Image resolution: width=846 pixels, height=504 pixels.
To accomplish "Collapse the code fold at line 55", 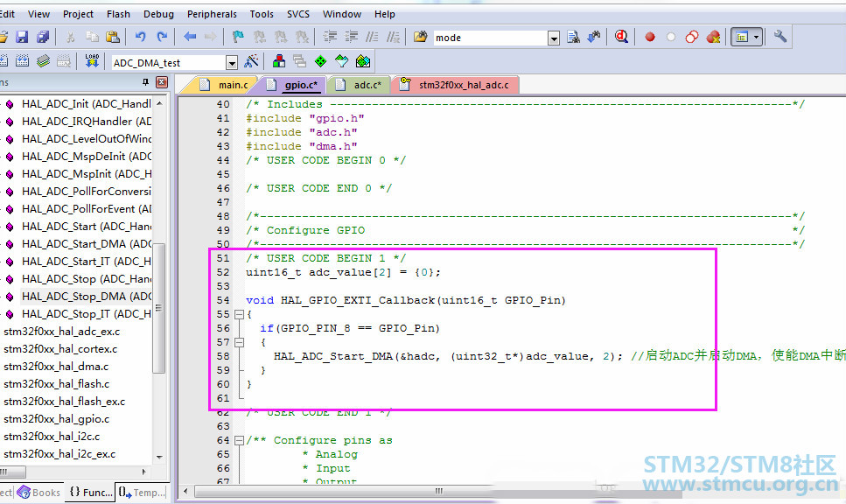I will [239, 314].
